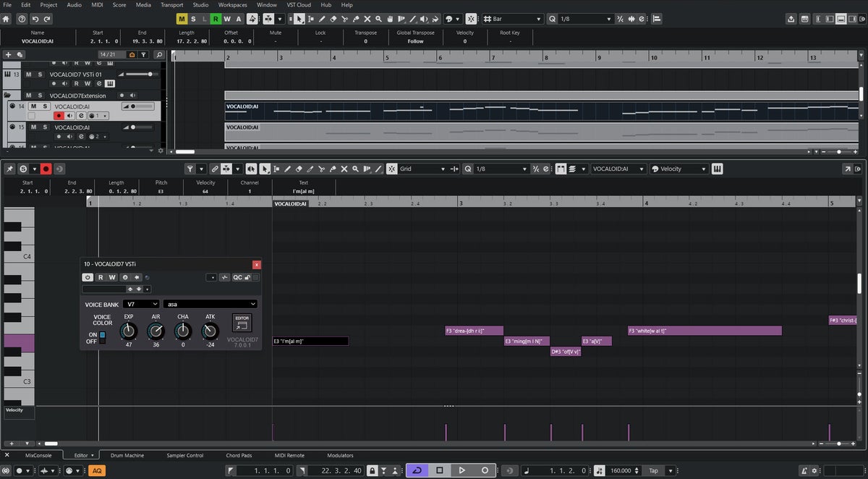The height and width of the screenshot is (479, 868).
Task: Toggle the VOCALOID7 plugin power button
Action: pyautogui.click(x=88, y=277)
